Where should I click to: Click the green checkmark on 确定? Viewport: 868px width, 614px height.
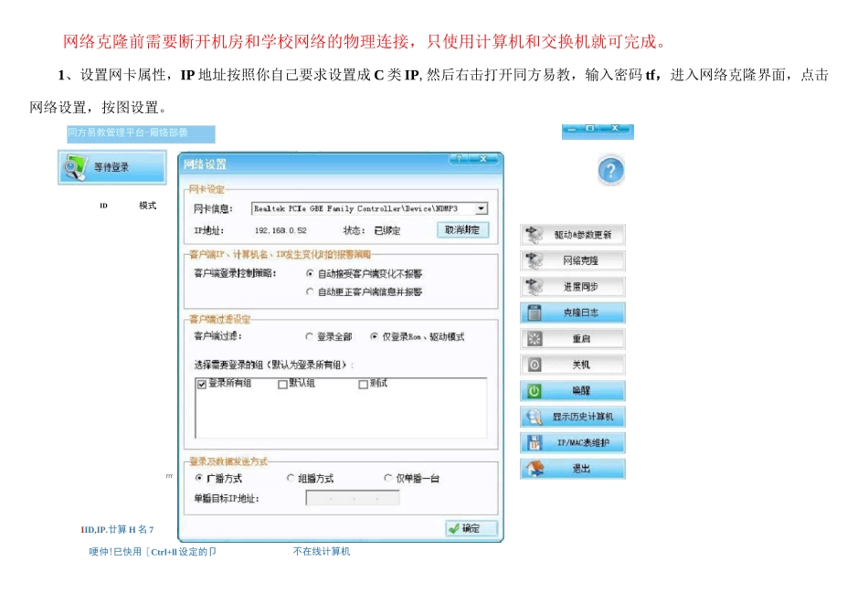coord(454,529)
